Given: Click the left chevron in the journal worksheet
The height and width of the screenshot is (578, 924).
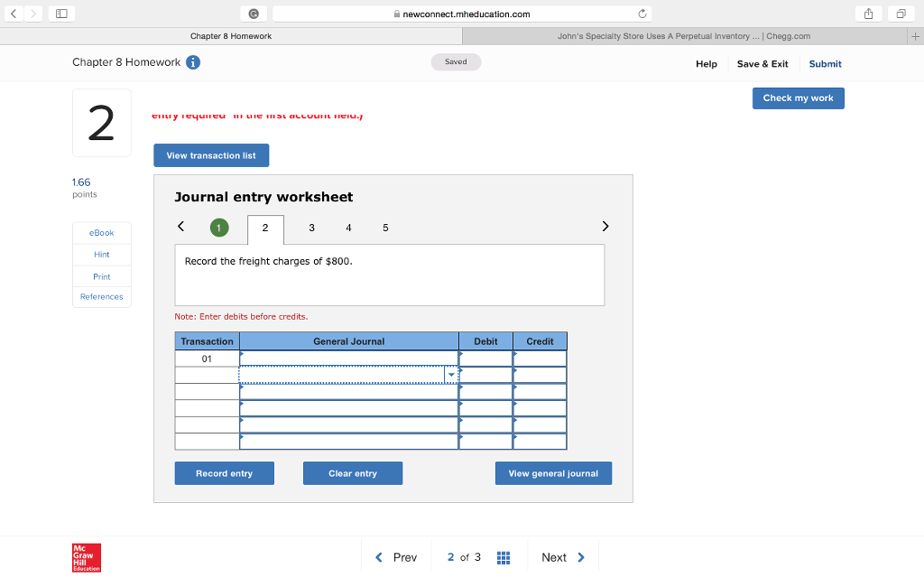Looking at the screenshot, I should pos(180,227).
